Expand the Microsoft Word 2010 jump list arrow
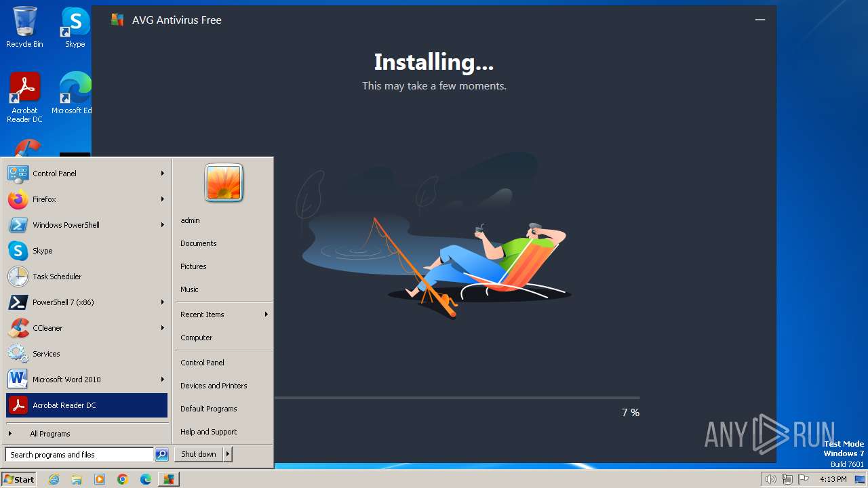 tap(163, 380)
